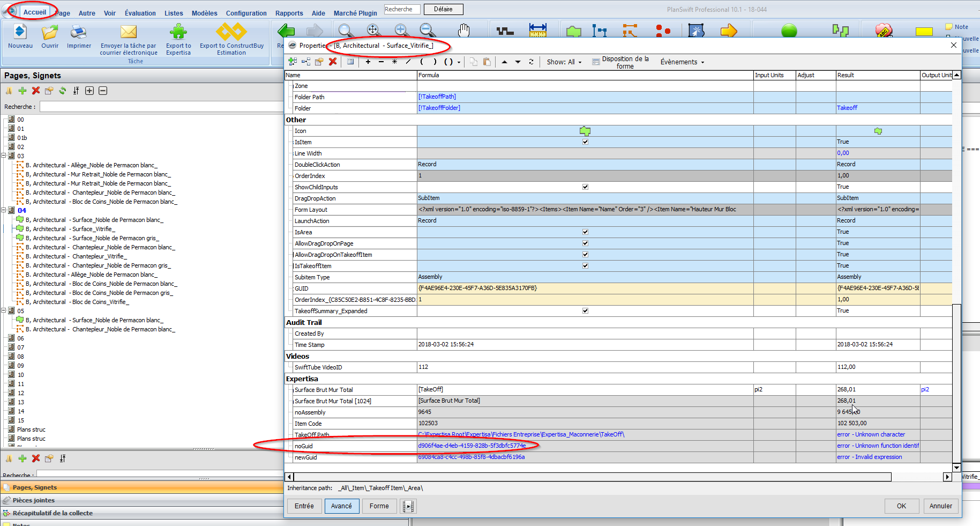Open a job with the Ouvrir icon
Screen dimensions: 980x526
[x=50, y=33]
